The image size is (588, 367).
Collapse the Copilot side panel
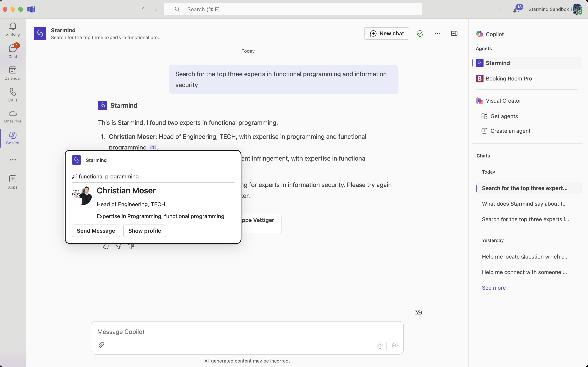(x=454, y=33)
